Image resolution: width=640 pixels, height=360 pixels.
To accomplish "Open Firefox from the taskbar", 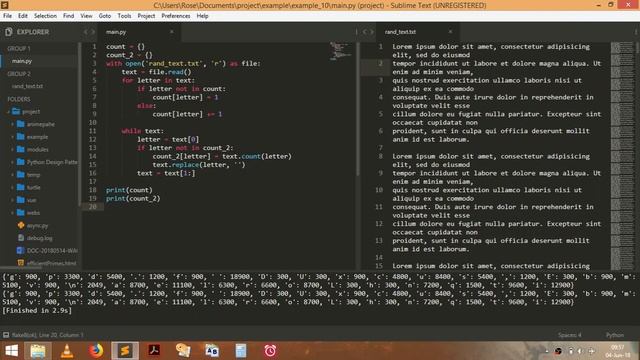I will pos(96,351).
